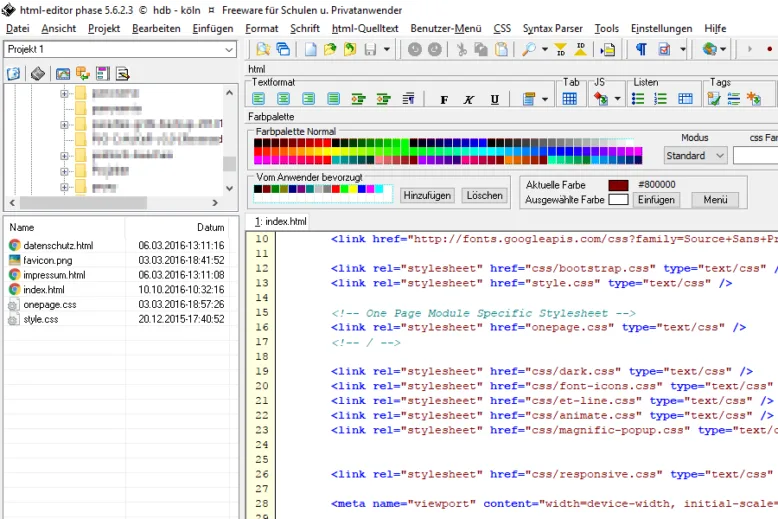
Task: Click the Einfügen color button
Action: pos(656,200)
